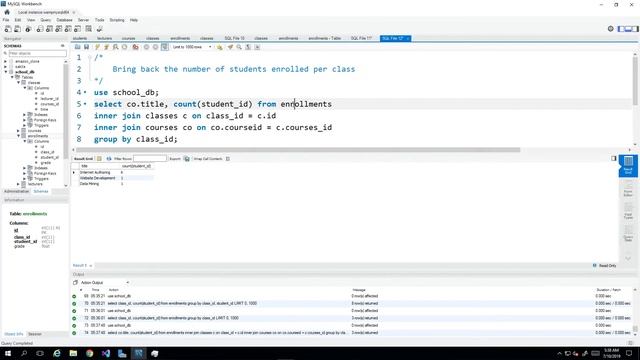Collapse the enrollments table node
Viewport: 640px width, 360px height.
tap(18, 136)
